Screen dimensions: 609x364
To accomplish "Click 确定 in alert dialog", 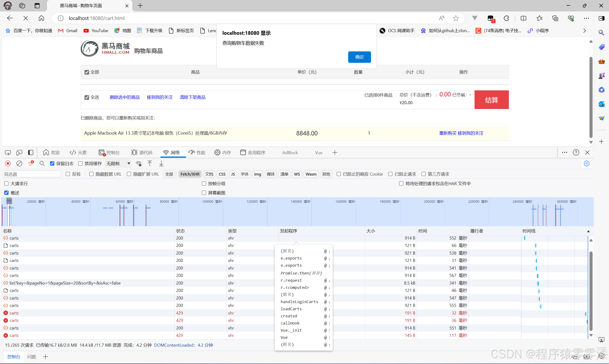I will (x=359, y=57).
